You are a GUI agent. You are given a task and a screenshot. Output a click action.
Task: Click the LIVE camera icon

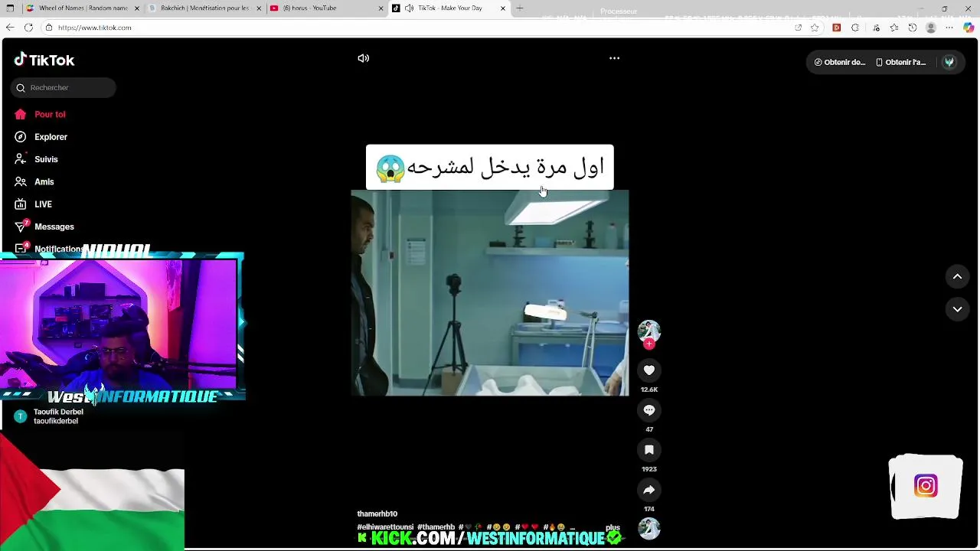click(x=21, y=204)
